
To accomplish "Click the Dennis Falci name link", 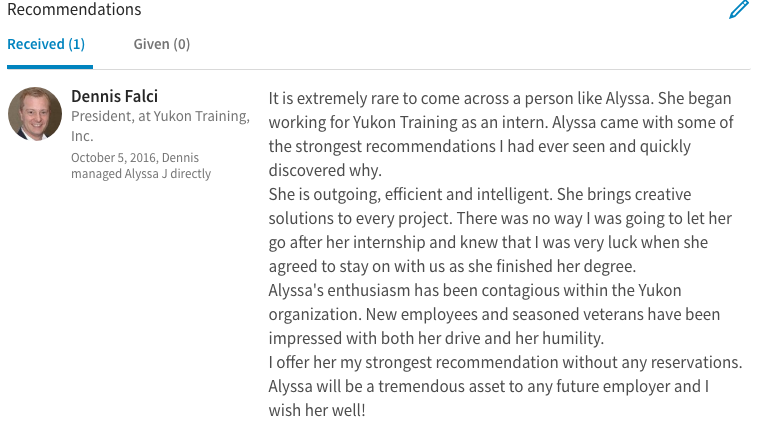I will click(x=114, y=96).
